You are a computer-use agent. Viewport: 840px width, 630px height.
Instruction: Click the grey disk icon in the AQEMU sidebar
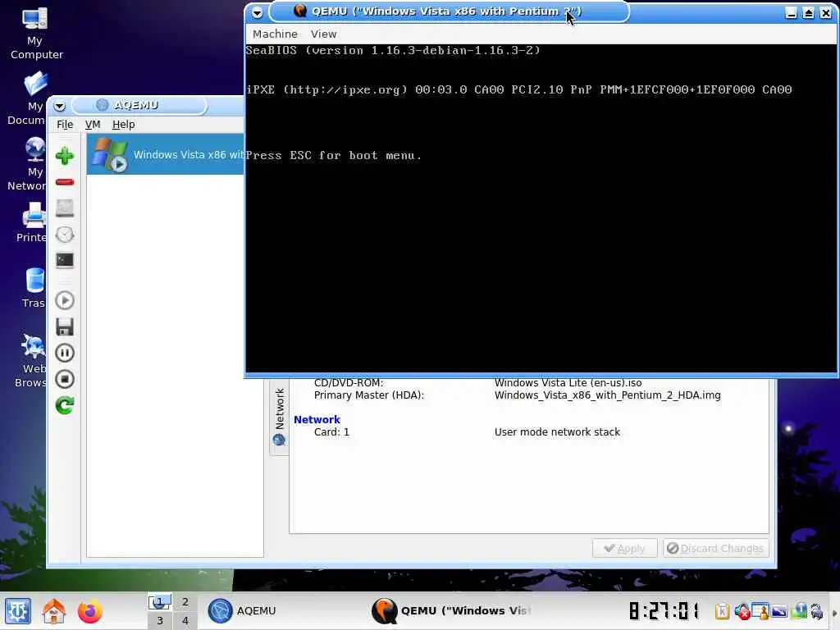(65, 208)
